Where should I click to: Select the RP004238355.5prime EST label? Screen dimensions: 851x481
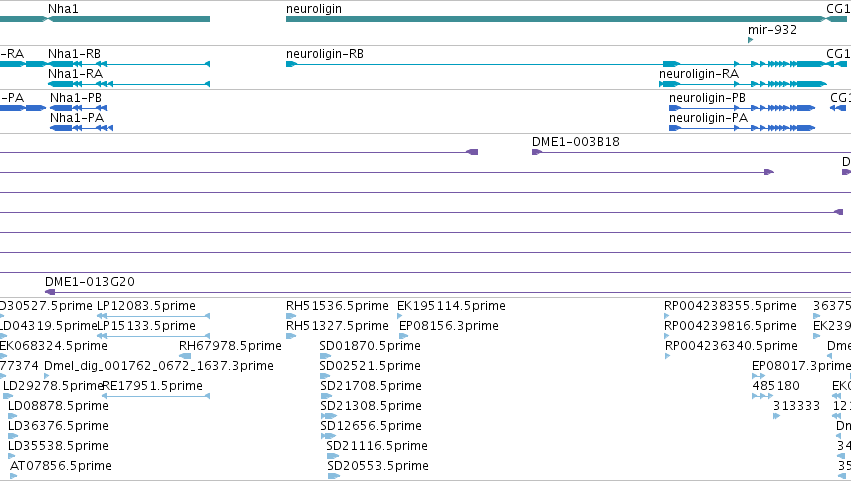tap(730, 306)
